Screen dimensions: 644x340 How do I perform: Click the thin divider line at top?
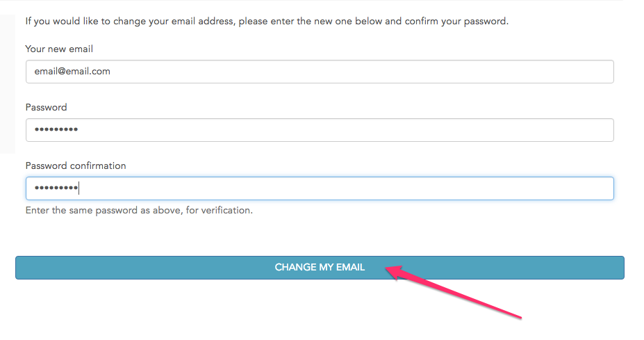[320, 1]
